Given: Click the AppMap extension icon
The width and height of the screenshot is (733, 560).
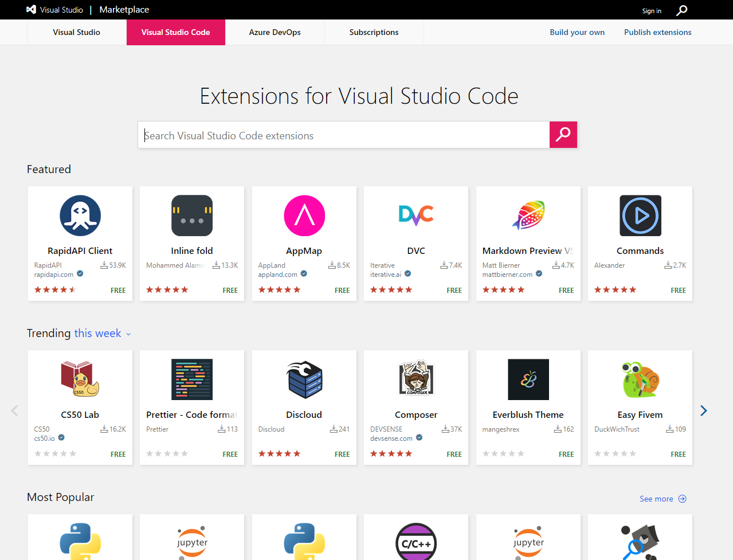Looking at the screenshot, I should tap(304, 216).
